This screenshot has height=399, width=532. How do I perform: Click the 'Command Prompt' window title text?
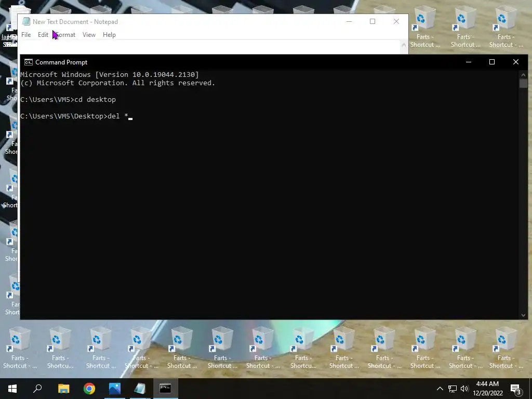pyautogui.click(x=61, y=62)
